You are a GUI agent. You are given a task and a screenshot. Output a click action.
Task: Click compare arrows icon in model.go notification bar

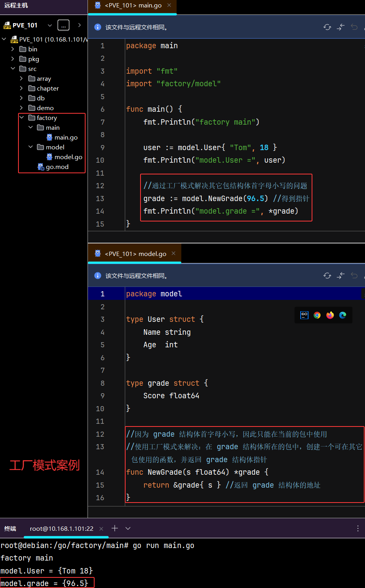pyautogui.click(x=341, y=276)
